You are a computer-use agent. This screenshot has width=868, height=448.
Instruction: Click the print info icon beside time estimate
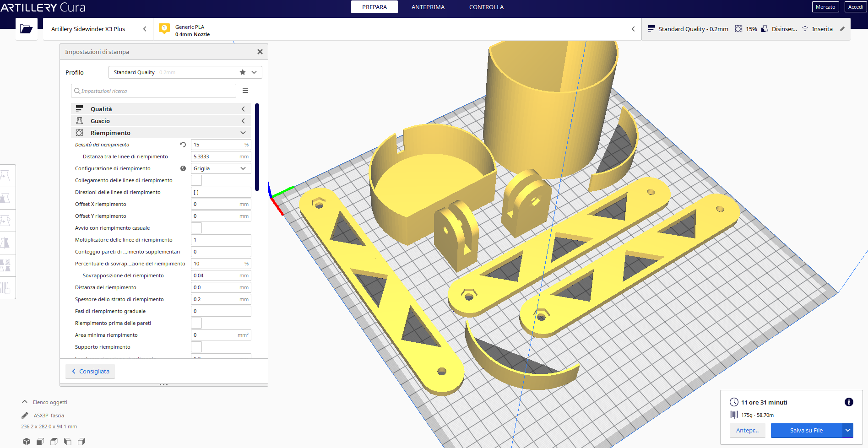pos(848,402)
